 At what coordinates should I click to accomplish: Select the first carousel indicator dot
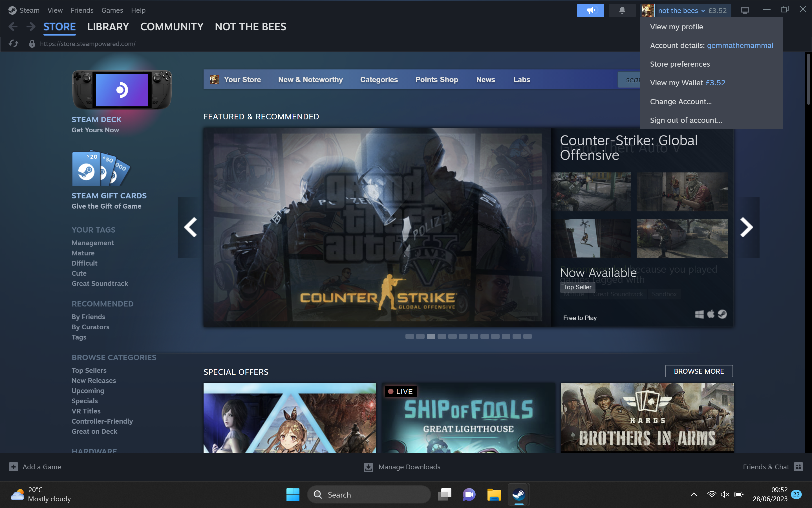pos(409,336)
